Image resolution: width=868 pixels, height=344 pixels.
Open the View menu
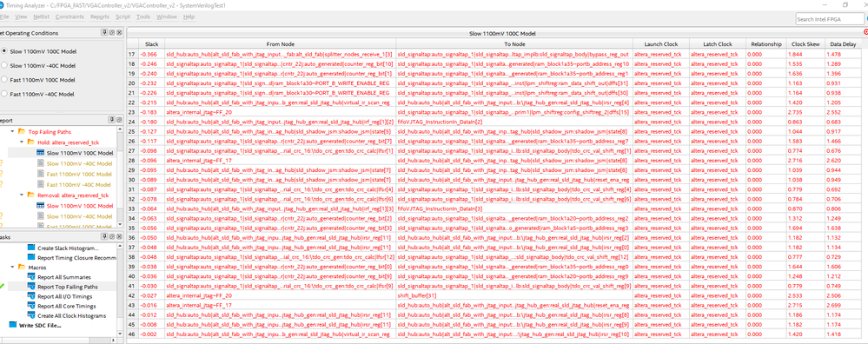tap(21, 17)
